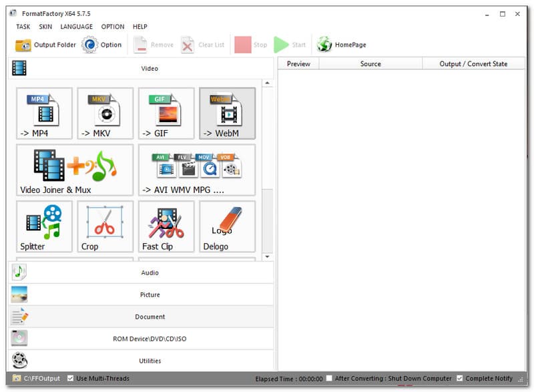Click the video list scroll-down arrow
Screen dimensions: 534x392
pos(268,256)
